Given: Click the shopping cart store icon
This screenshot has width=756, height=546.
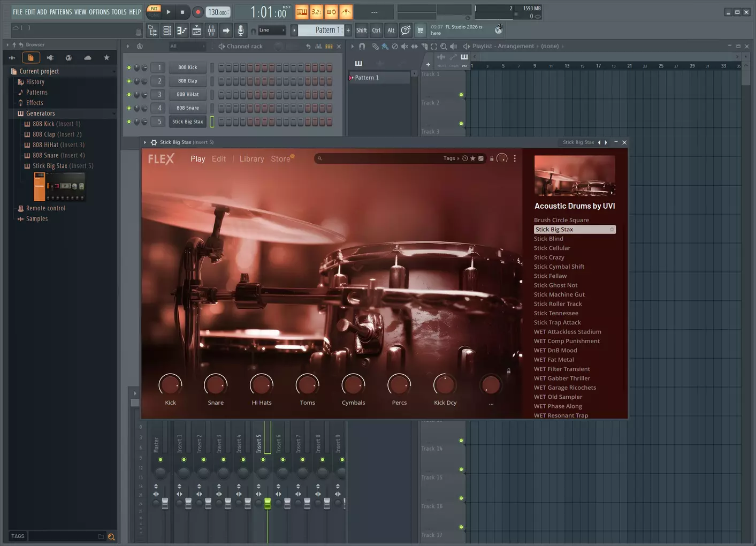Looking at the screenshot, I should point(420,31).
